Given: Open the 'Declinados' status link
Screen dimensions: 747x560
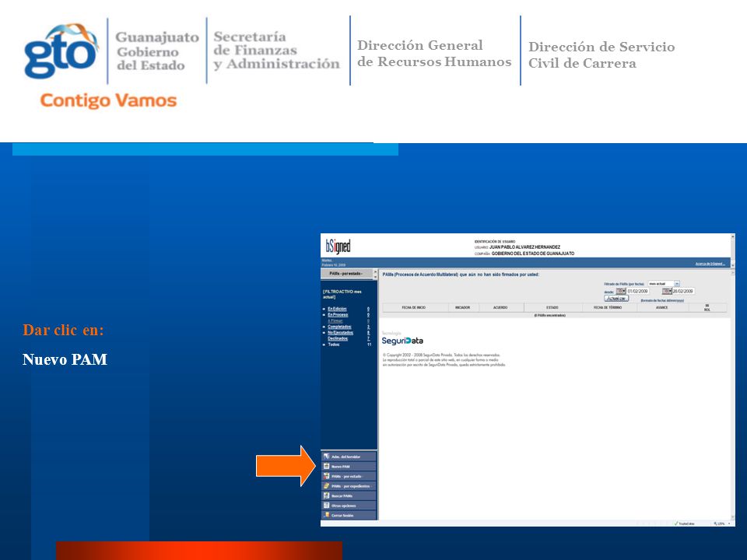Looking at the screenshot, I should [x=338, y=338].
